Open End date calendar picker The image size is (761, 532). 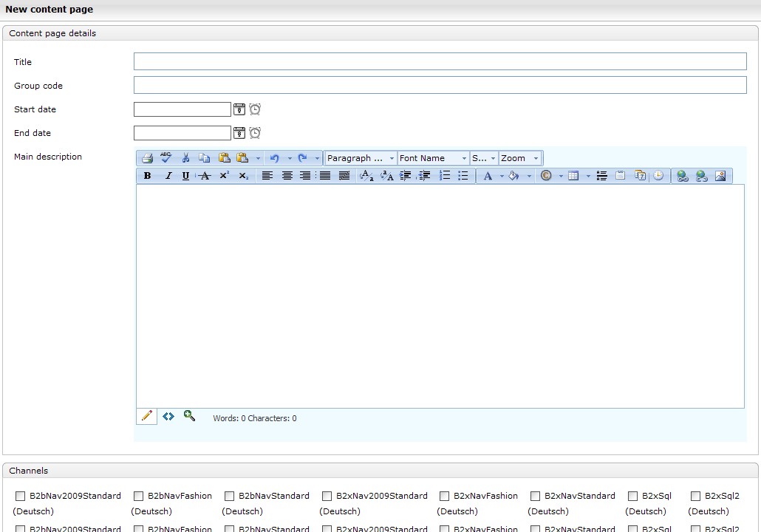[x=239, y=132]
